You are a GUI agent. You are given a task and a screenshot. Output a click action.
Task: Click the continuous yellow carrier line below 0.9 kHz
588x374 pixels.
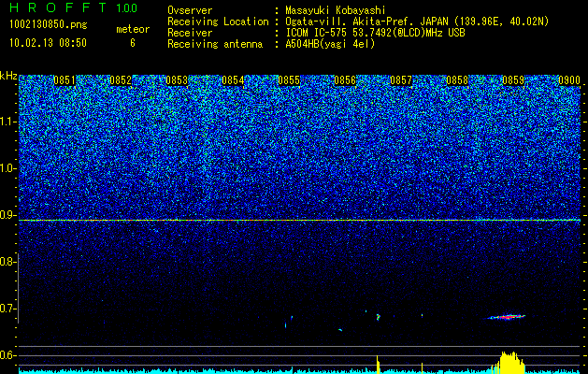point(300,221)
